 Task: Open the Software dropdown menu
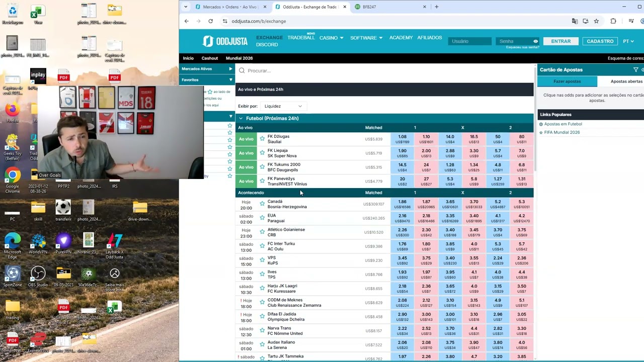(x=366, y=38)
